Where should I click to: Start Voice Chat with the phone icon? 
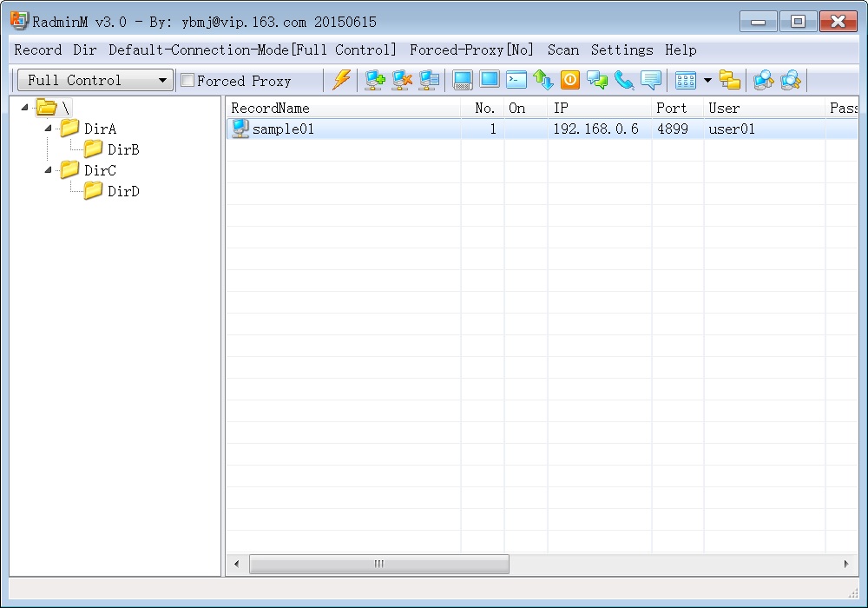click(624, 81)
